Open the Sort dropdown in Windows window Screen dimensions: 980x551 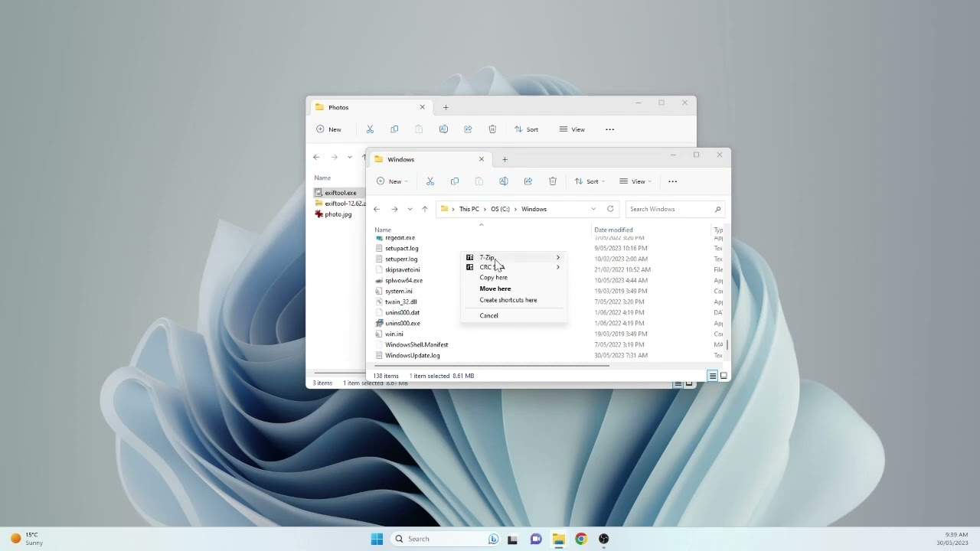point(590,181)
